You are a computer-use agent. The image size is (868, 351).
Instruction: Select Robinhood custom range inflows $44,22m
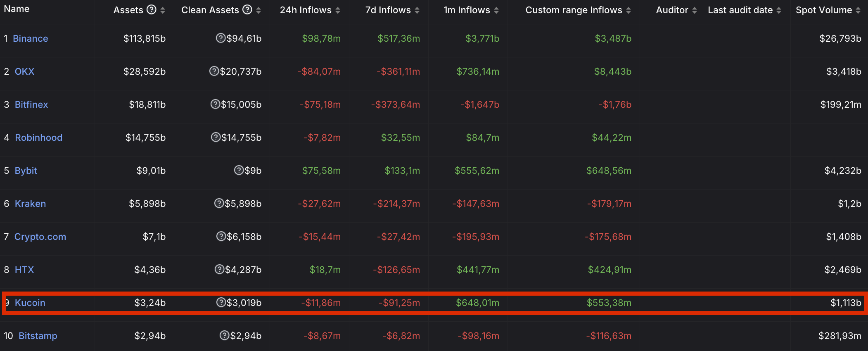[612, 138]
